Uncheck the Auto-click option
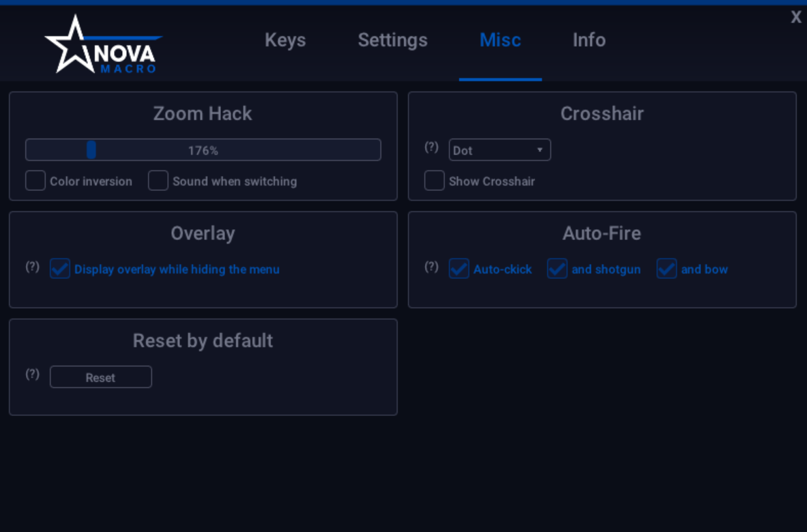Viewport: 807px width, 532px height. [x=458, y=268]
